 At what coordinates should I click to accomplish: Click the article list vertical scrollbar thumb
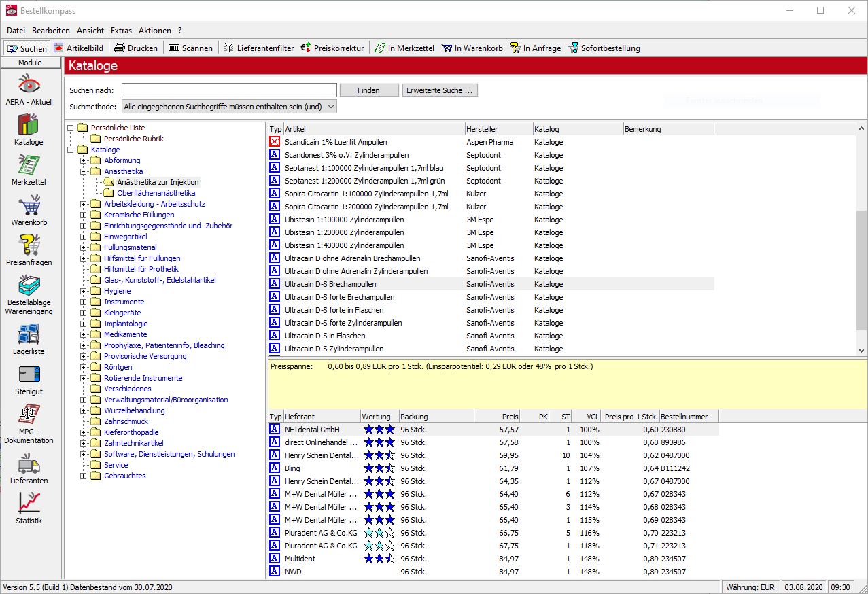(x=862, y=270)
